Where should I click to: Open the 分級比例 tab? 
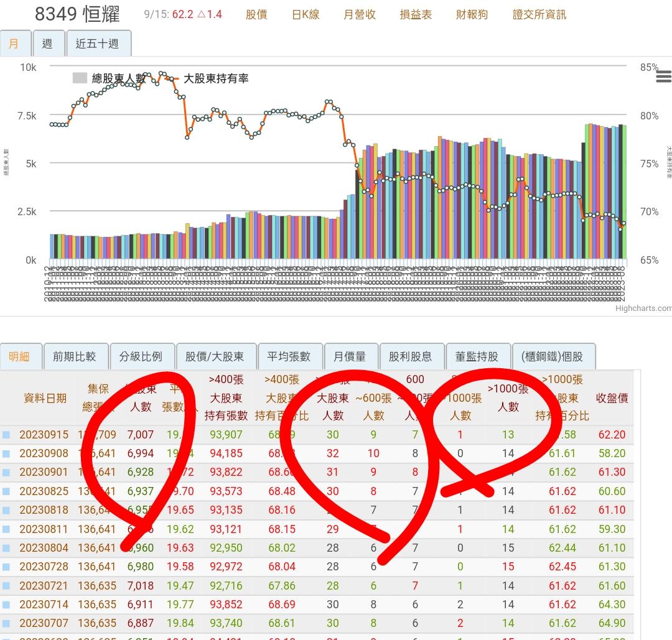click(x=142, y=356)
